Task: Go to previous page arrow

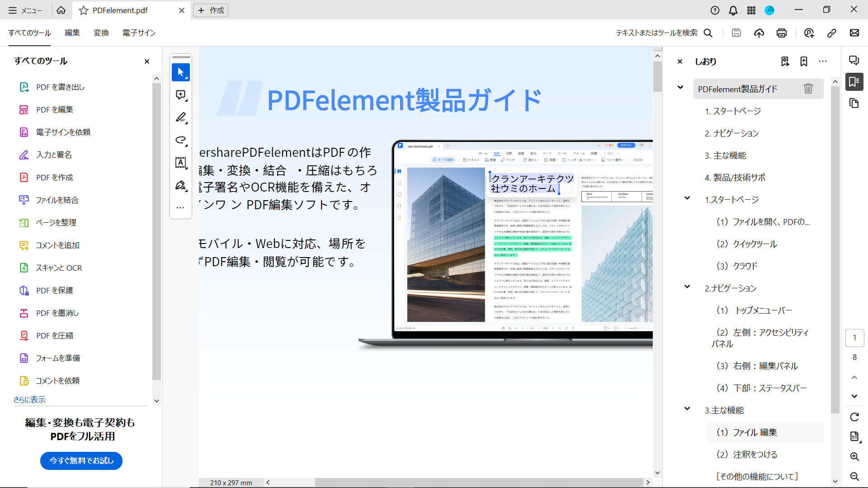Action: 854,377
